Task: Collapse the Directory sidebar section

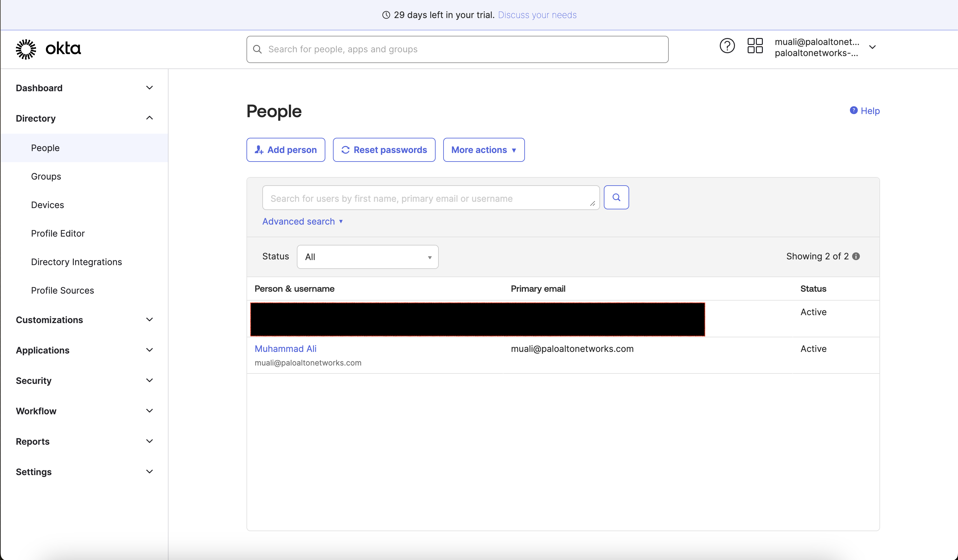Action: [150, 118]
